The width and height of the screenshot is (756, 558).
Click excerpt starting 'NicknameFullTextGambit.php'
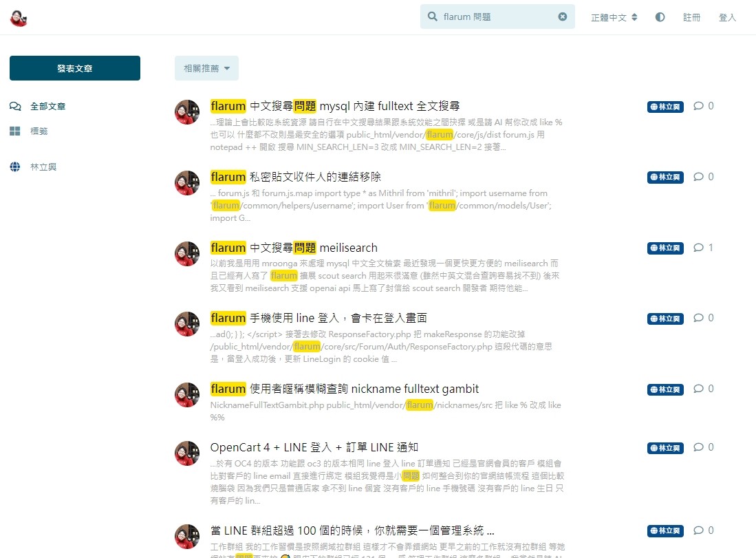[386, 411]
